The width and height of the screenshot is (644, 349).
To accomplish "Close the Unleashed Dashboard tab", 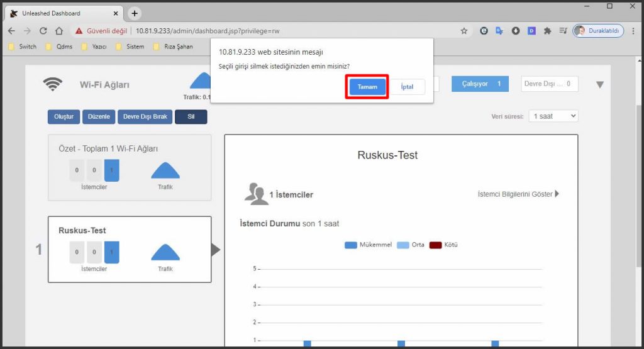I will 116,14.
